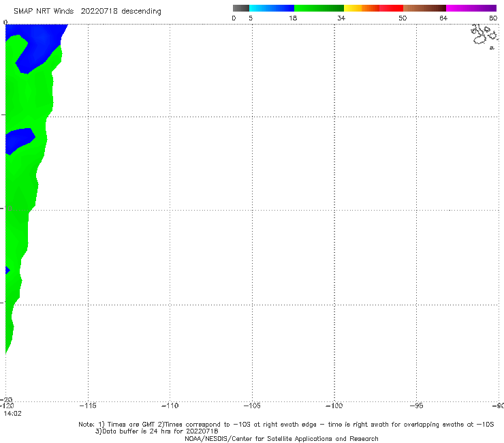The image size is (504, 443).
Task: Click the note "3)Data buffer is 24 hrs"
Action: (157, 431)
